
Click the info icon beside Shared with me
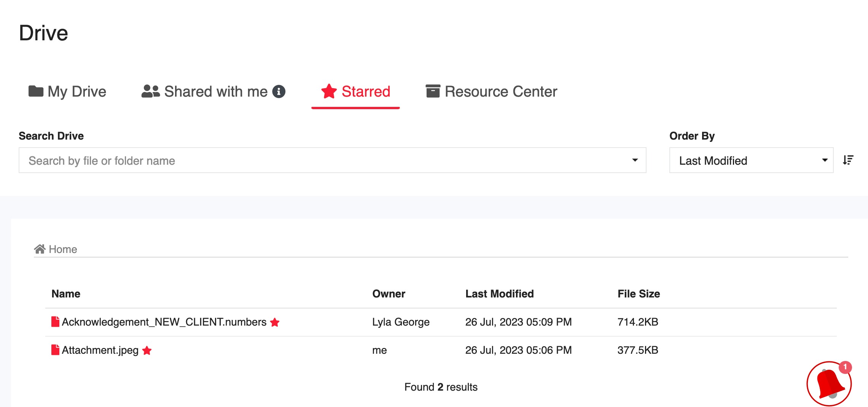(x=279, y=92)
